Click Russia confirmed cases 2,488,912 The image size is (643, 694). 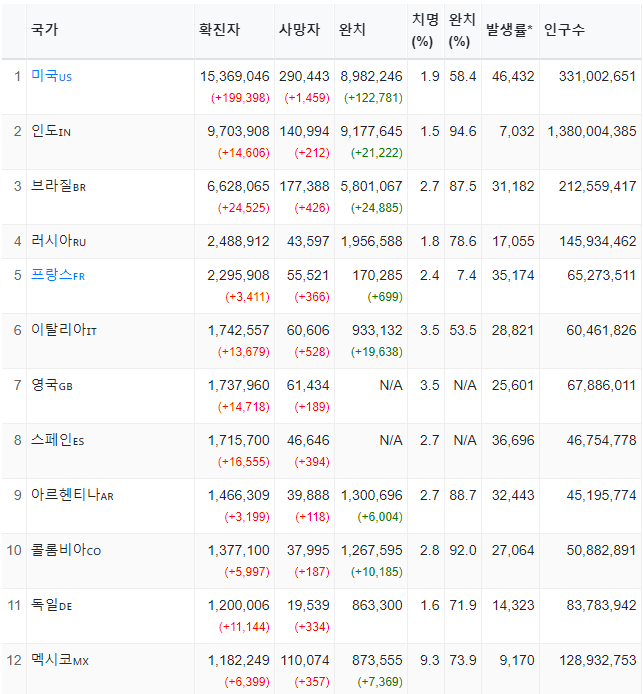coord(239,241)
